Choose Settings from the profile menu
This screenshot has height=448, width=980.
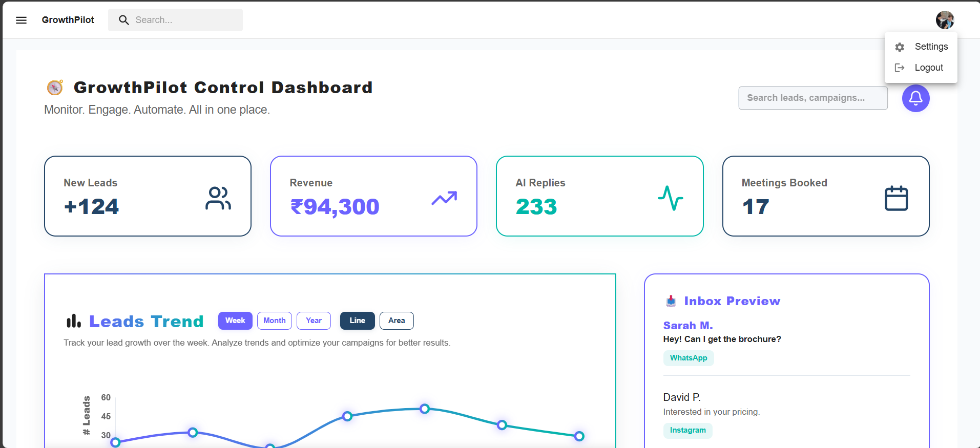(x=921, y=47)
